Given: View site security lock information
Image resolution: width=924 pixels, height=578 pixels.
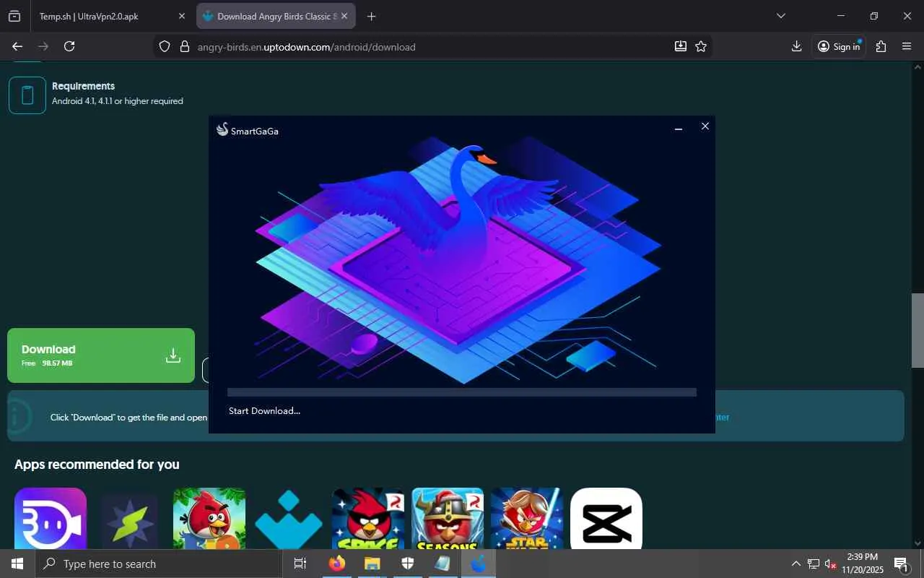Looking at the screenshot, I should 184,46.
